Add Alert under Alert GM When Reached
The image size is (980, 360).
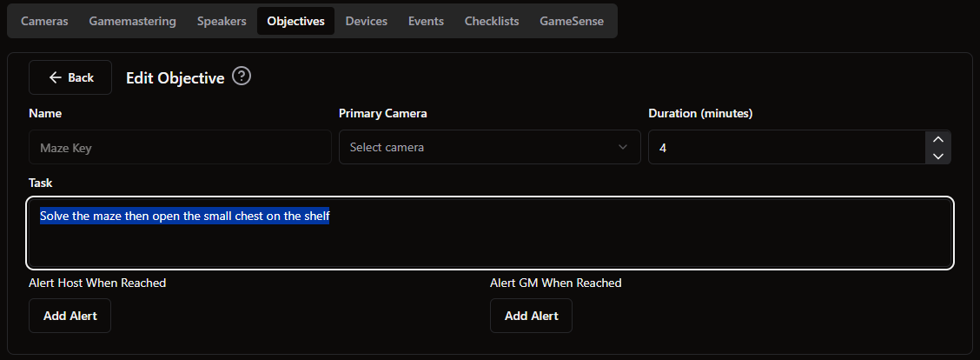tap(531, 316)
